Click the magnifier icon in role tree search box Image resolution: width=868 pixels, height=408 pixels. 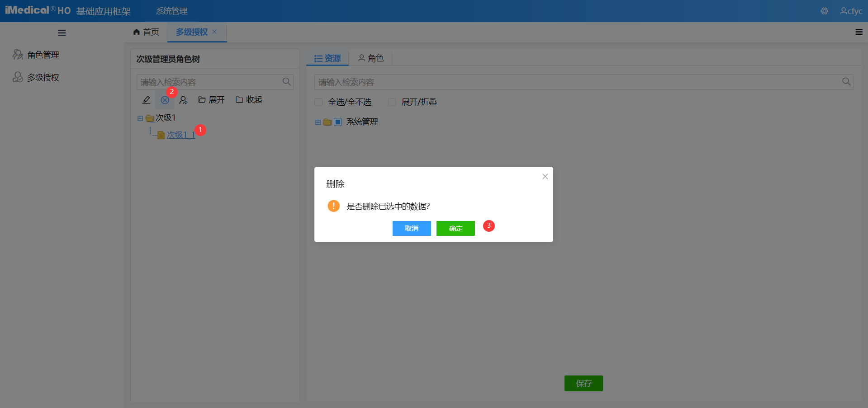[287, 82]
